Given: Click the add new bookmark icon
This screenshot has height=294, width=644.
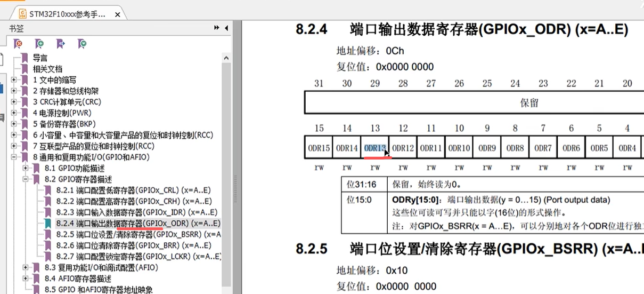Looking at the screenshot, I should coord(39,44).
